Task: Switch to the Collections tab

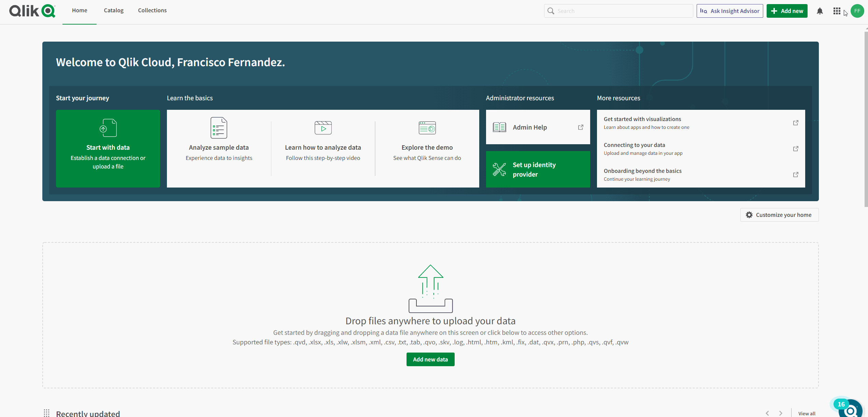Action: [x=152, y=10]
